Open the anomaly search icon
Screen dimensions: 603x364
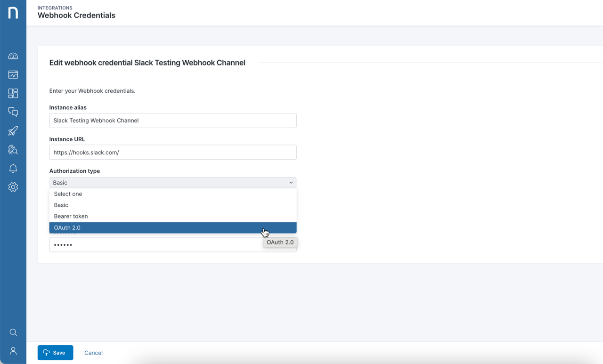(13, 150)
